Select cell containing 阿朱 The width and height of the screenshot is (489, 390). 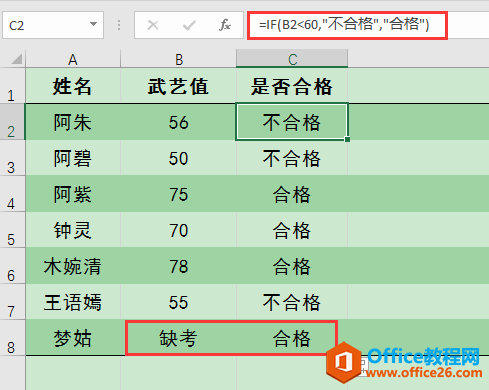click(x=73, y=122)
